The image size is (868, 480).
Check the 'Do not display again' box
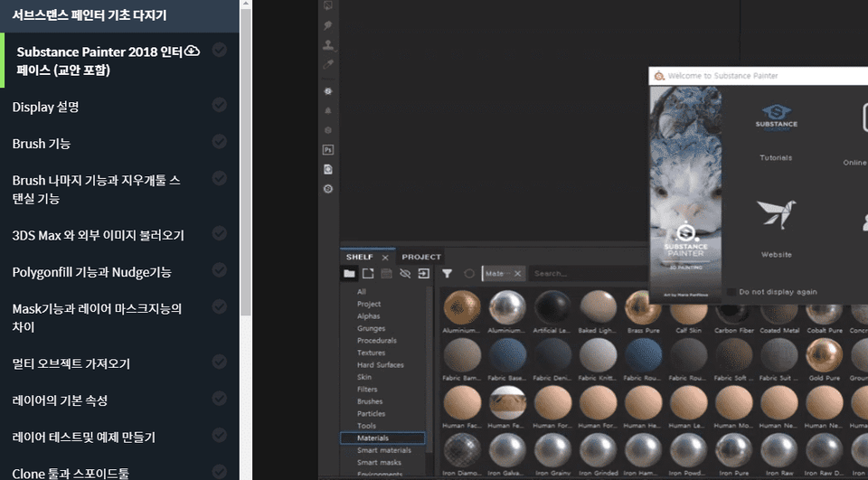[731, 292]
